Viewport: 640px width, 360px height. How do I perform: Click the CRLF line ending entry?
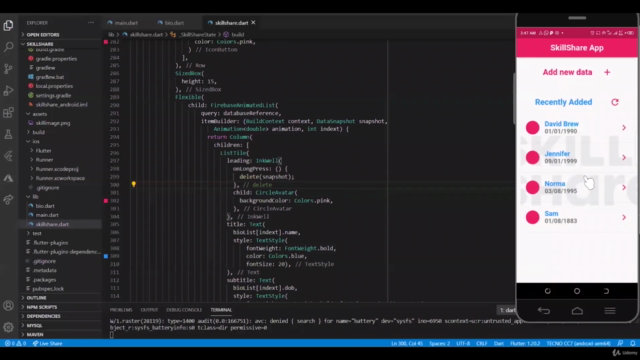(482, 343)
